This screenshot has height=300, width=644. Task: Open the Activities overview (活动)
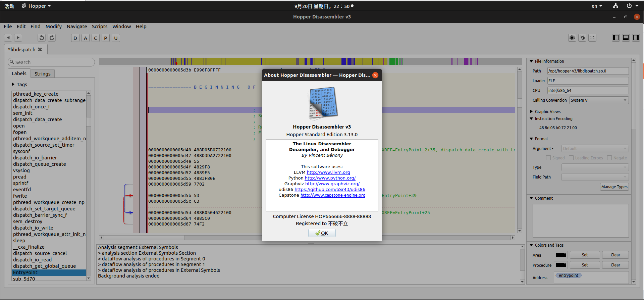[9, 6]
